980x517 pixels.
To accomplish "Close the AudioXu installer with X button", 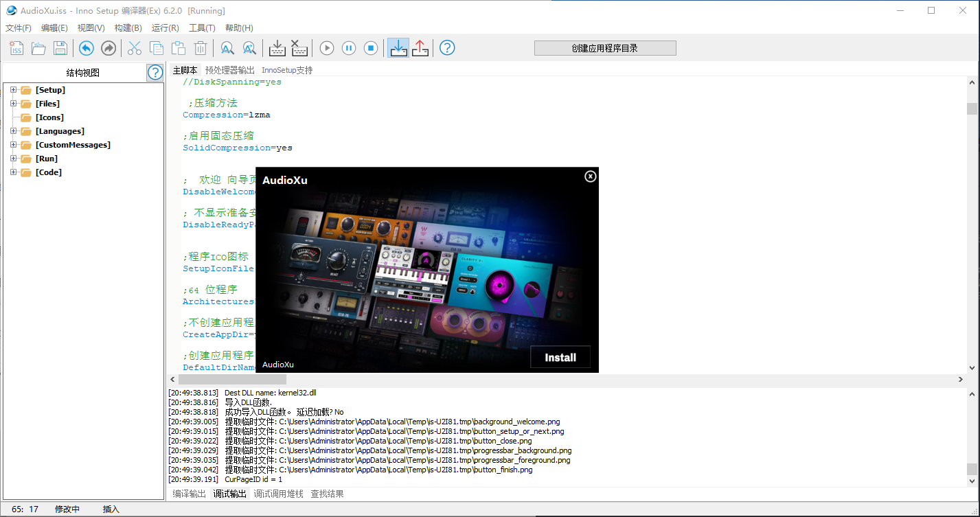I will pos(590,176).
